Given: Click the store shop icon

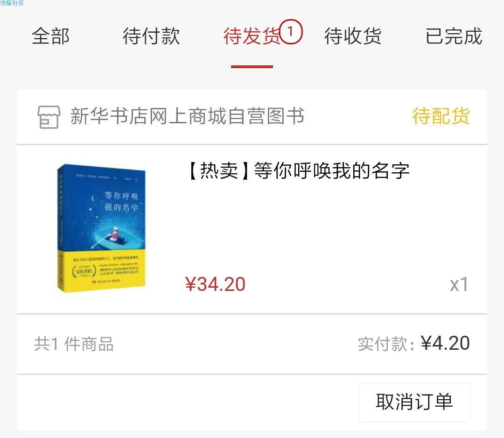Looking at the screenshot, I should (49, 117).
